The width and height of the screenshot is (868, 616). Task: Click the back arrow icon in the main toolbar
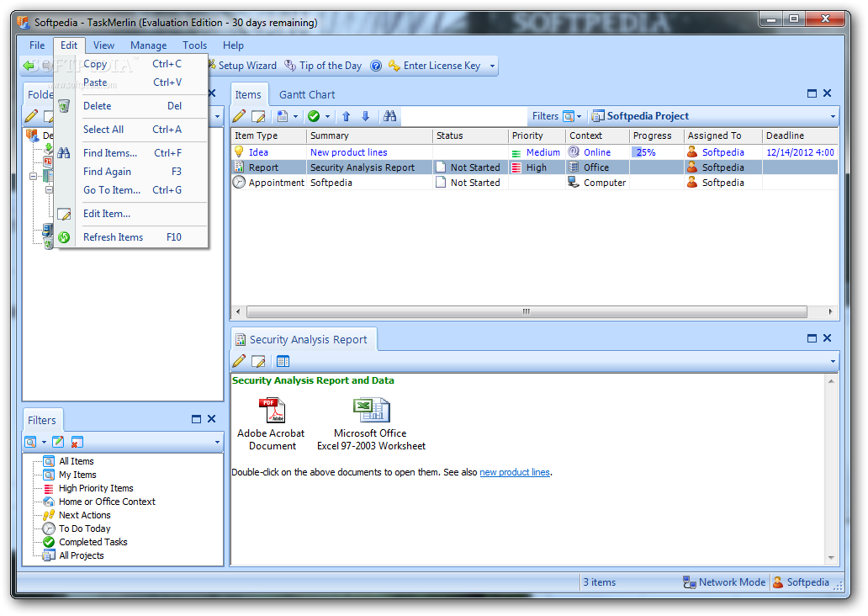pos(29,66)
